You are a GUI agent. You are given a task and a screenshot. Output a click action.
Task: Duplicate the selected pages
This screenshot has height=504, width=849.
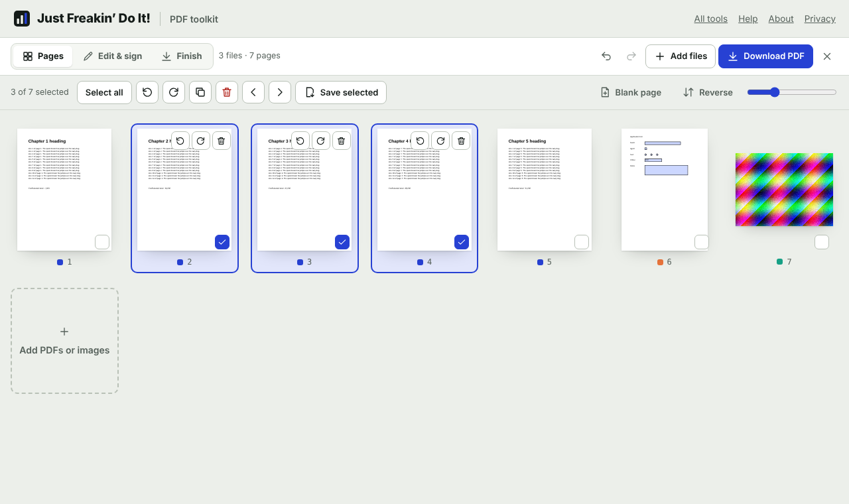200,92
